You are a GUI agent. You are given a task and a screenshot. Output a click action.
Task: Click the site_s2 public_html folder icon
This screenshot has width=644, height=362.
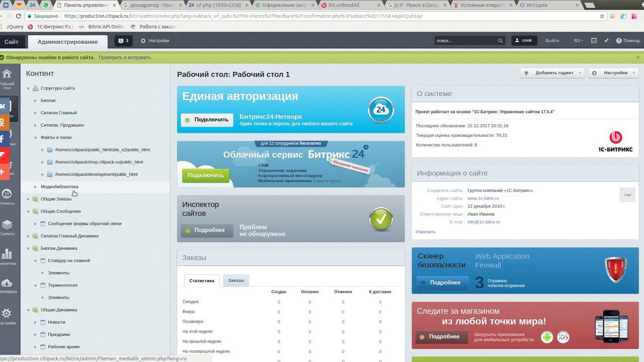click(50, 150)
